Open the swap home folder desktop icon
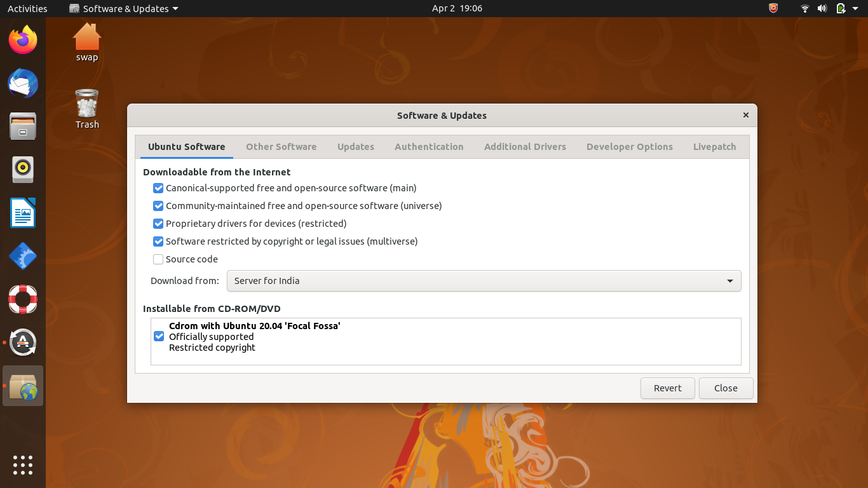 pyautogui.click(x=87, y=43)
